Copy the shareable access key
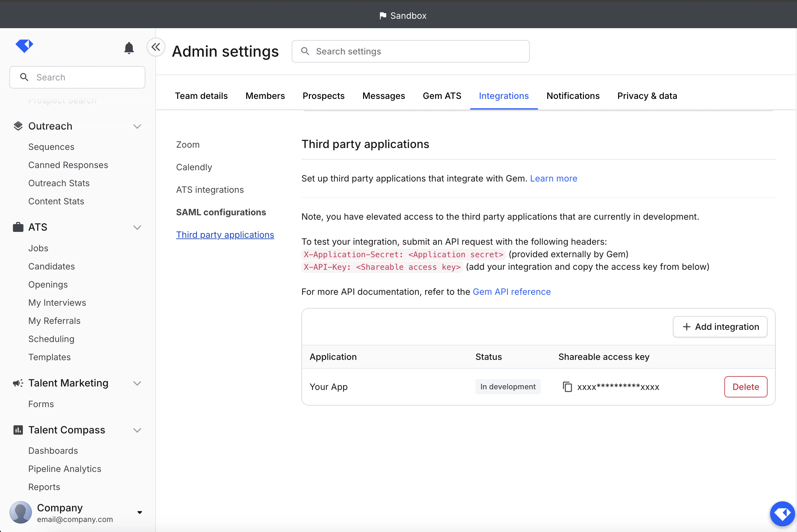Image resolution: width=797 pixels, height=532 pixels. pyautogui.click(x=567, y=387)
